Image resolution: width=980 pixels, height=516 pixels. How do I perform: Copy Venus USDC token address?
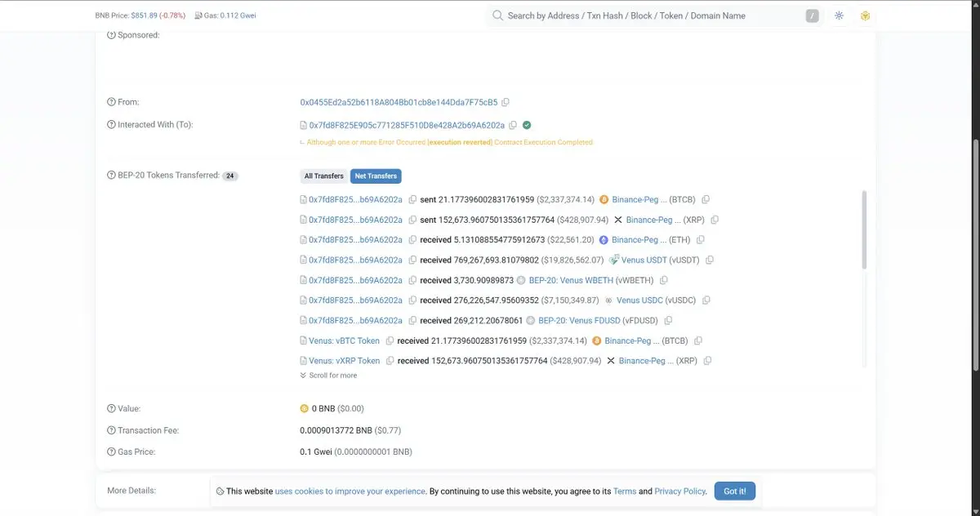pyautogui.click(x=706, y=300)
